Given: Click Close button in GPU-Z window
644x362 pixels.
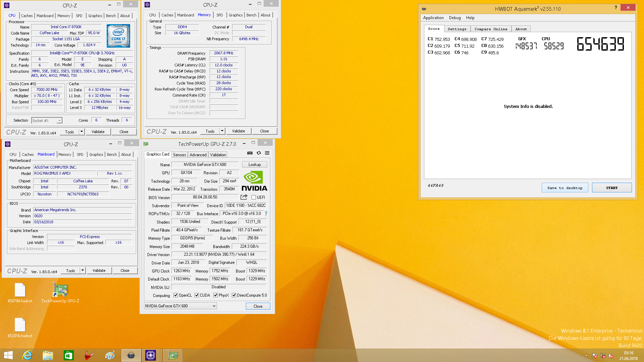Looking at the screenshot, I should click(x=258, y=306).
